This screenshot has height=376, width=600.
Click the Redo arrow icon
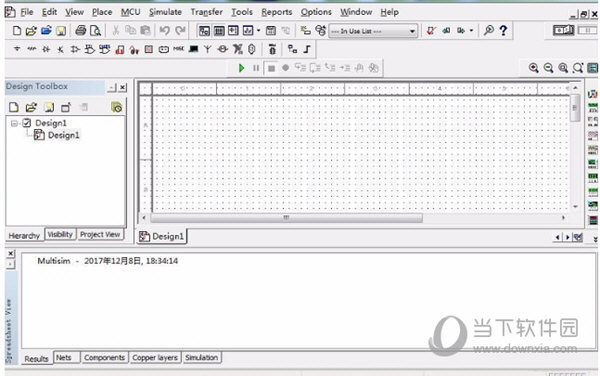click(180, 30)
